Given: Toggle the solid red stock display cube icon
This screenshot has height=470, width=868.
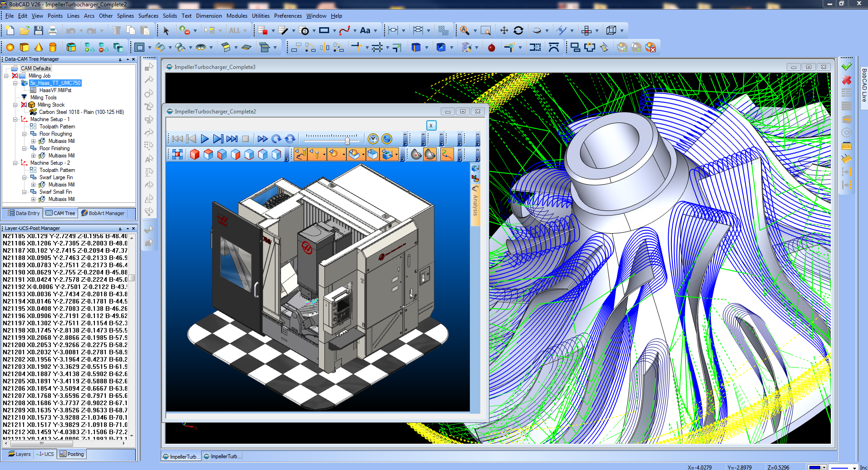Looking at the screenshot, I should (x=195, y=154).
